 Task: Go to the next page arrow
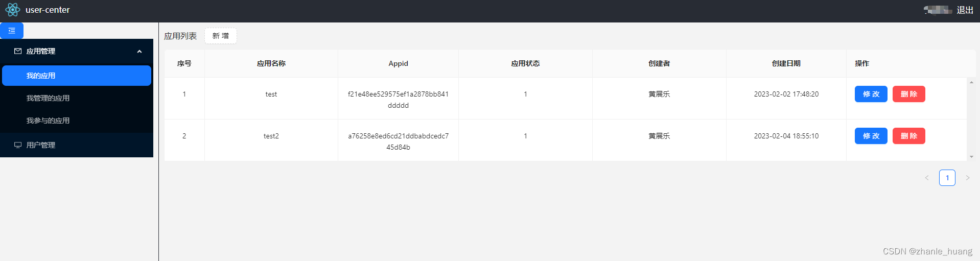coord(967,178)
